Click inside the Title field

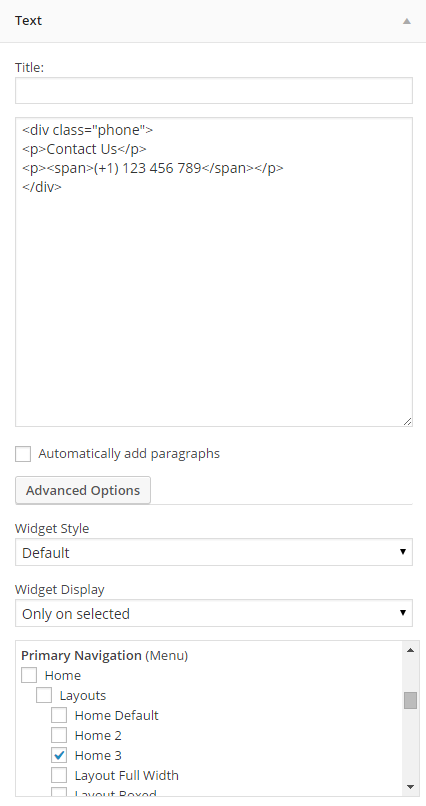(214, 90)
